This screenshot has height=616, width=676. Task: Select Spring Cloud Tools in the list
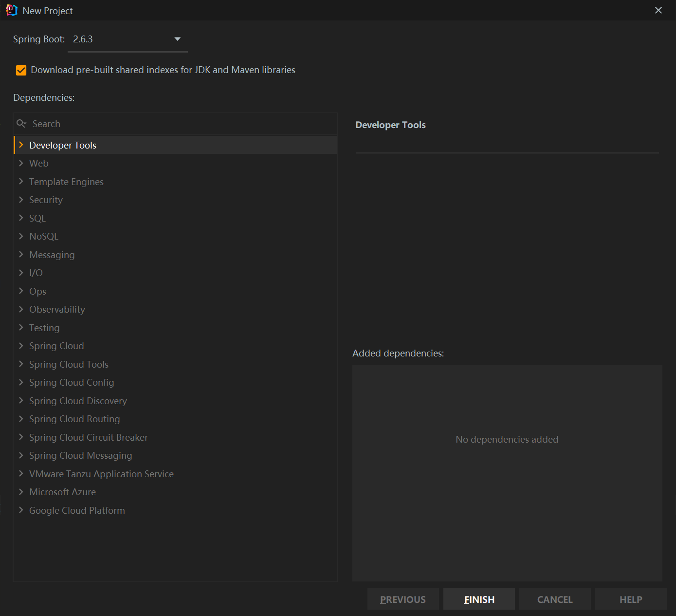175,364
